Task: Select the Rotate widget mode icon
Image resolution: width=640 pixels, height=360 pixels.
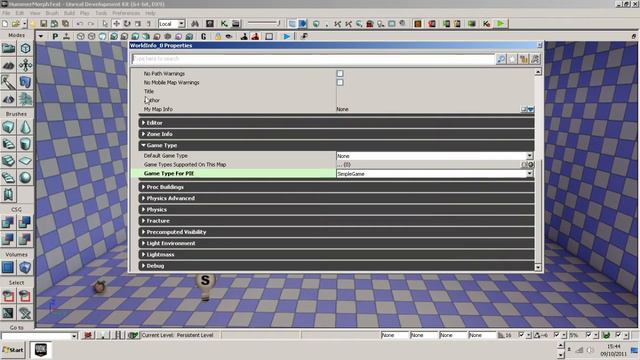Action: click(127, 24)
